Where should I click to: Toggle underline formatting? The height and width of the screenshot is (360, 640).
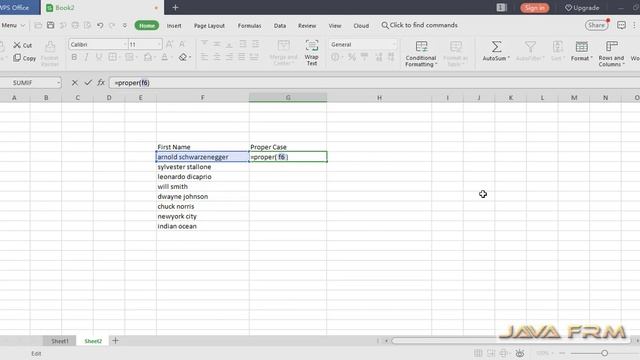point(98,58)
